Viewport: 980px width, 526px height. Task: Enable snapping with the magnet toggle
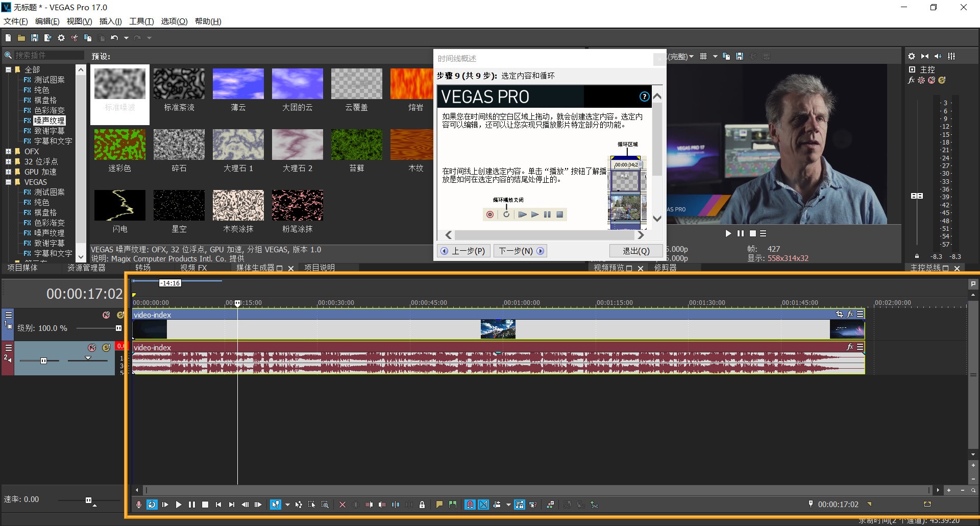pos(469,505)
